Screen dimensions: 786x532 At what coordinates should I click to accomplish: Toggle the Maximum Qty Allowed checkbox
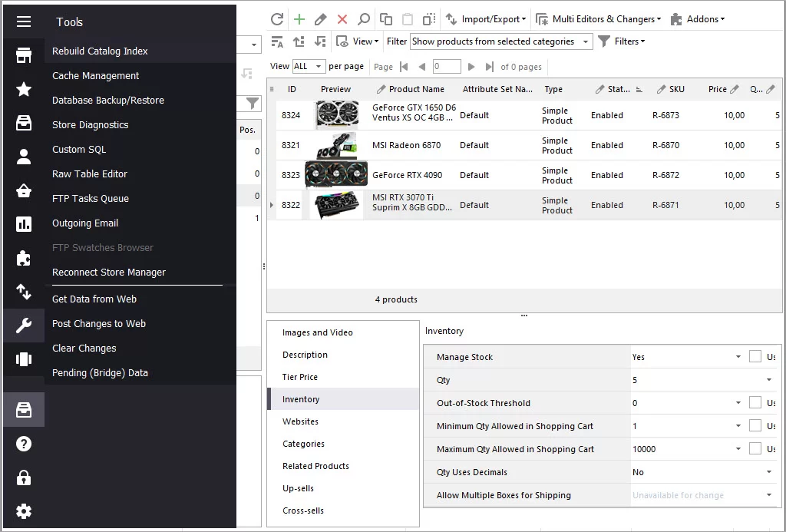755,449
